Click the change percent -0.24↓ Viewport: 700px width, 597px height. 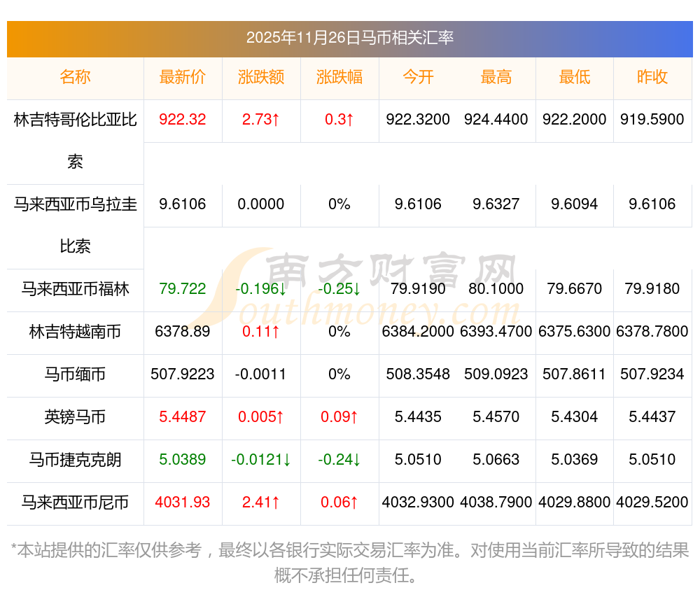coord(339,460)
